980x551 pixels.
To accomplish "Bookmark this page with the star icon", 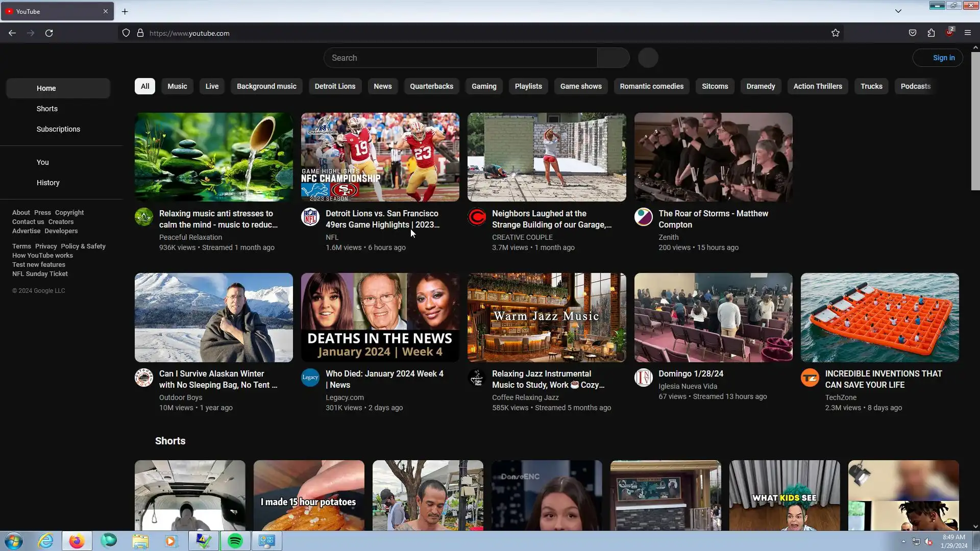I will [x=835, y=33].
